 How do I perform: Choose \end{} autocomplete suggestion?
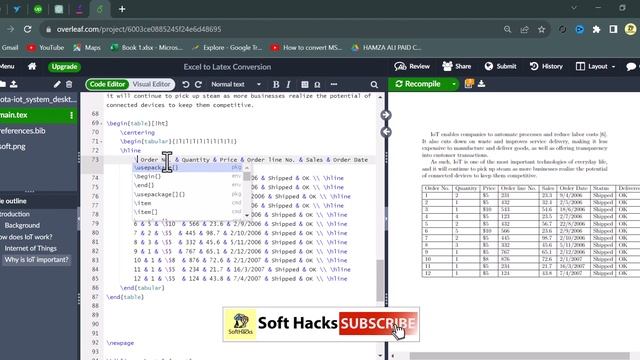pyautogui.click(x=189, y=185)
